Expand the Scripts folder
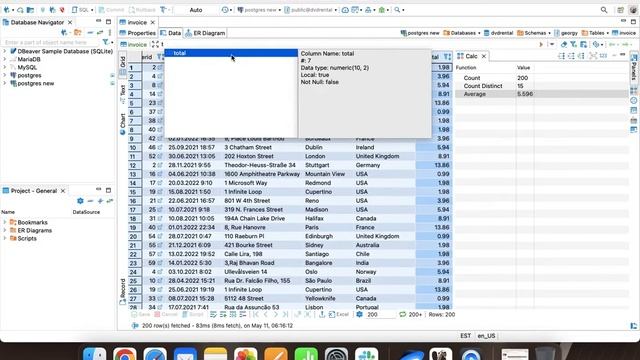Image resolution: width=640 pixels, height=360 pixels. pyautogui.click(x=5, y=238)
